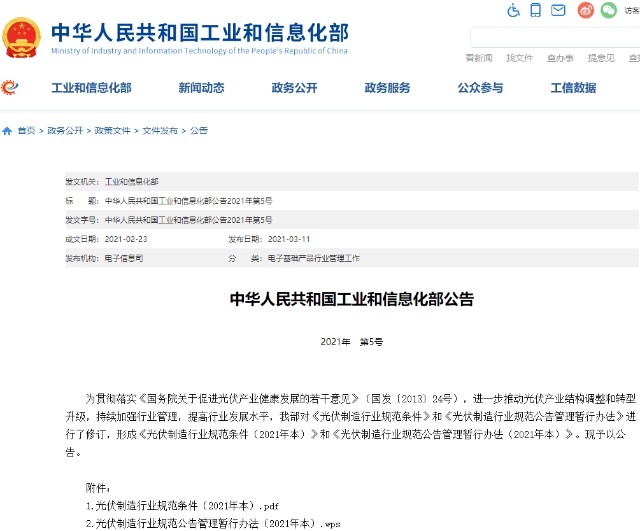Click the English ministry name subtitle

199,51
